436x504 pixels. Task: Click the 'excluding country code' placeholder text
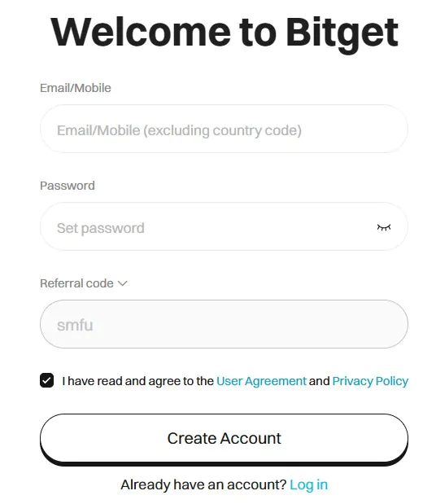[x=223, y=130]
